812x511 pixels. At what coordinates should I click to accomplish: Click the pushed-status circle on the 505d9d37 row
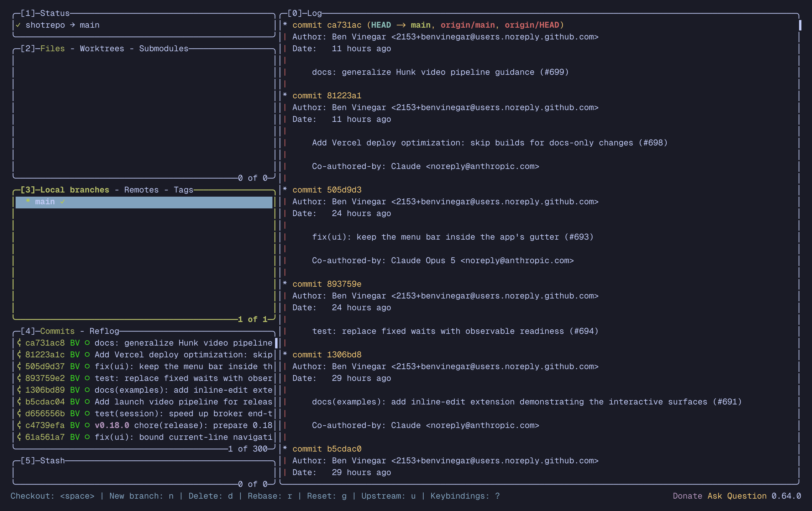click(x=87, y=367)
